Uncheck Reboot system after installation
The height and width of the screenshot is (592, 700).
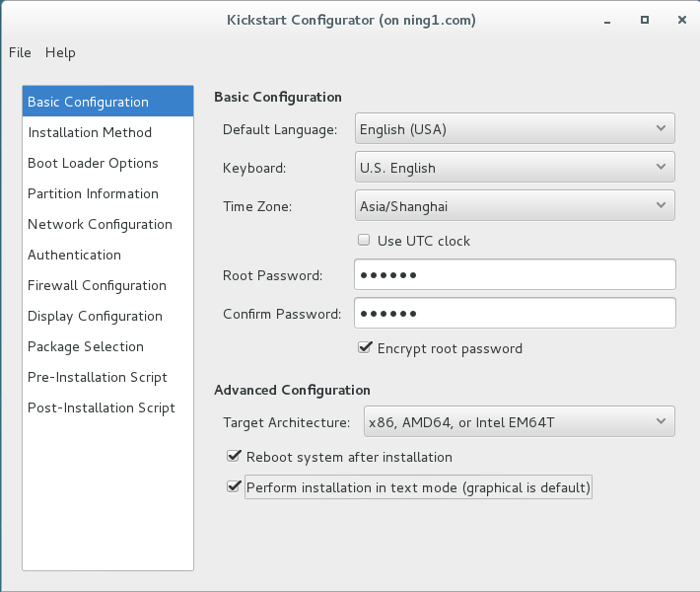coord(234,456)
